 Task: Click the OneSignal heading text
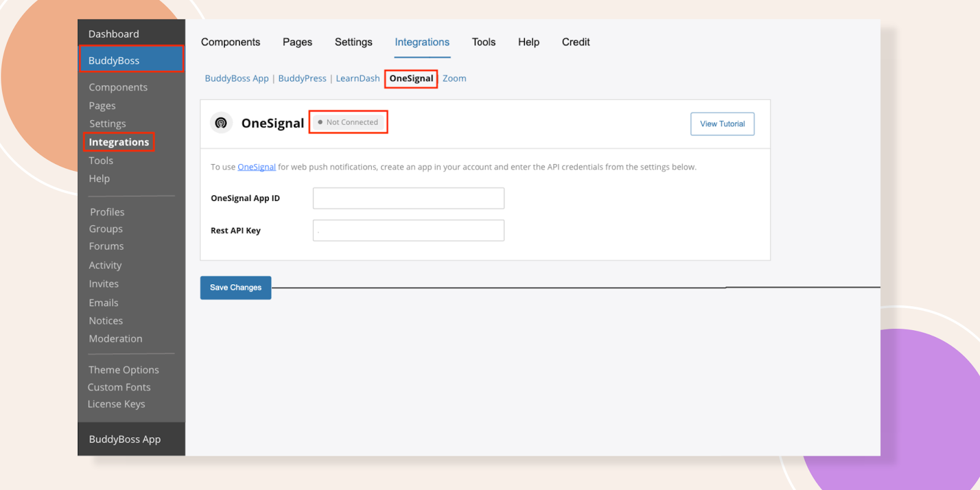pos(273,123)
